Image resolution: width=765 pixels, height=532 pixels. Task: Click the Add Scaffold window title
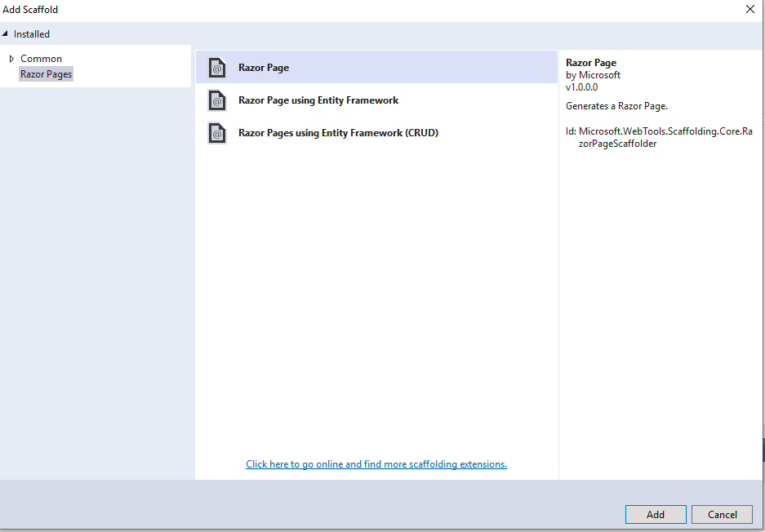(x=30, y=9)
